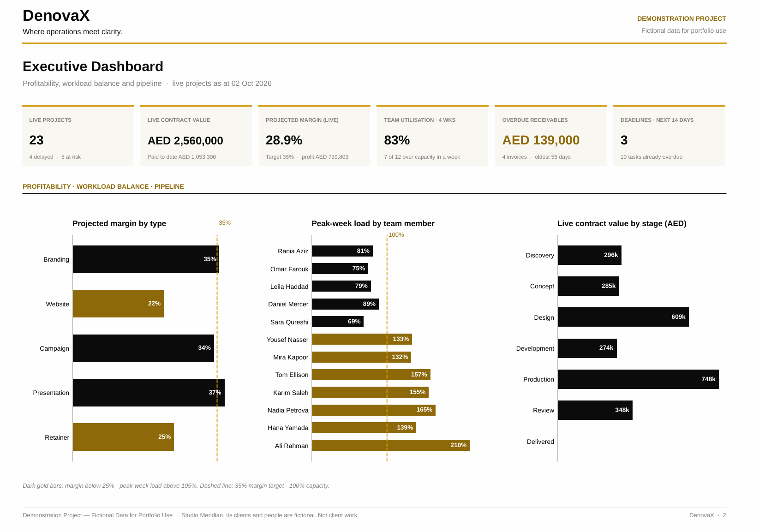Click the Development 274k stage bar
Image resolution: width=759 pixels, height=532 pixels.
click(587, 348)
